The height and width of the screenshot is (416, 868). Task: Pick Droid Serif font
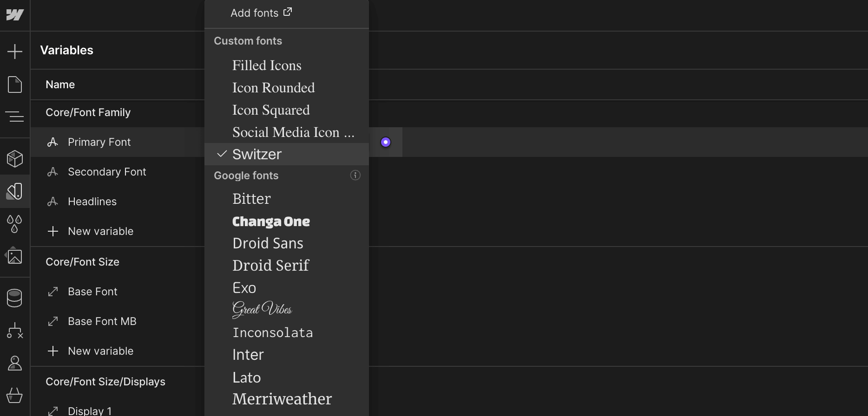[x=287, y=266]
